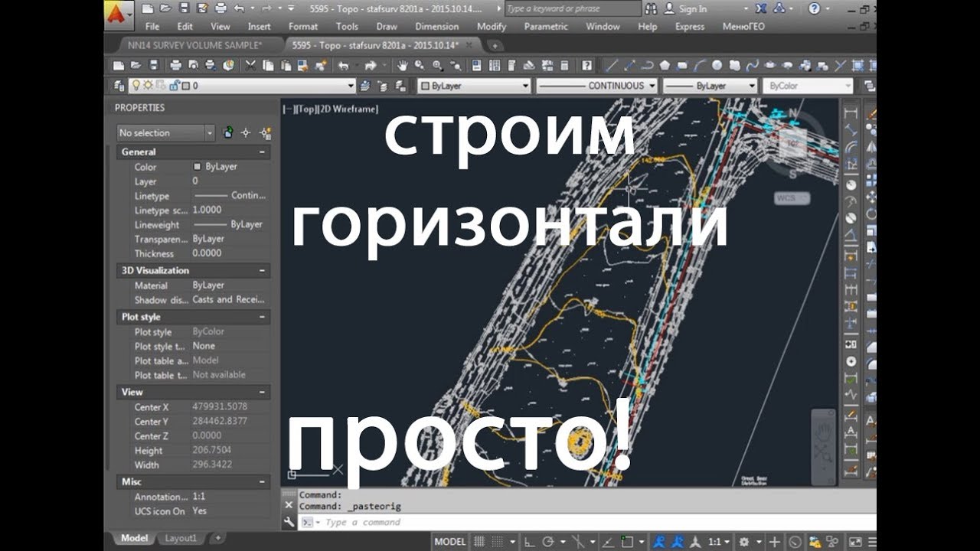Open the Layer Properties Manager icon
The height and width of the screenshot is (551, 980).
tap(119, 86)
